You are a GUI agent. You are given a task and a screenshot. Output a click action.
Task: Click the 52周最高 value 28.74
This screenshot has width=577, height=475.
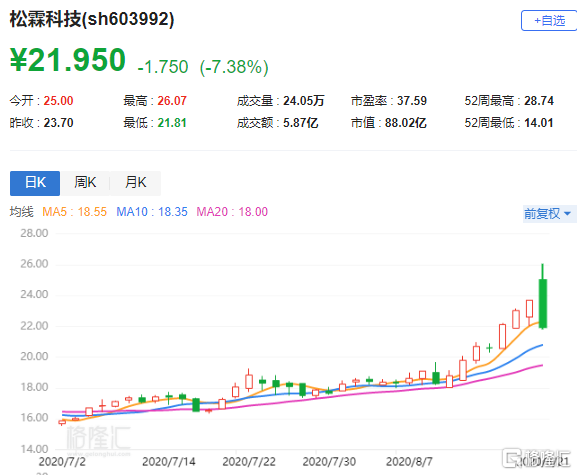539,100
